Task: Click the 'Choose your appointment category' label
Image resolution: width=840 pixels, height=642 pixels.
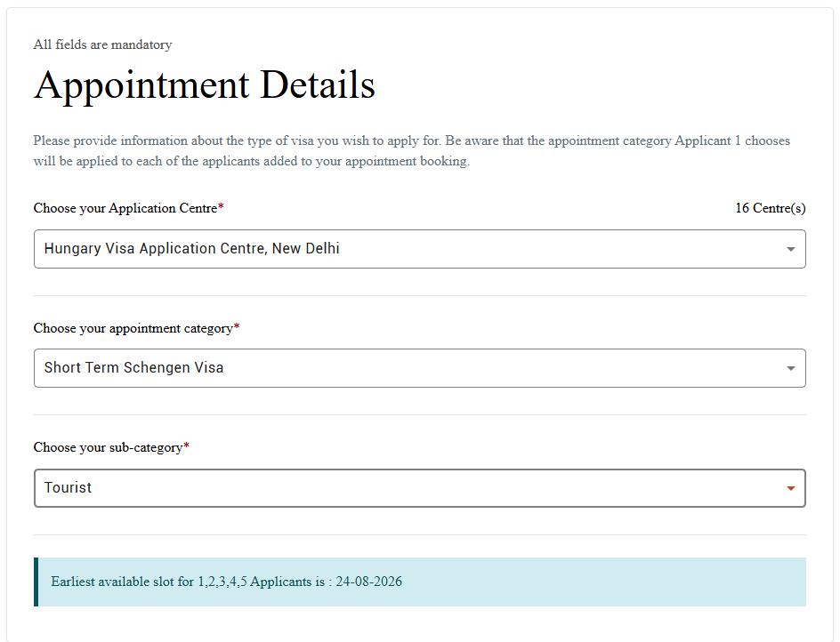Action: tap(133, 328)
